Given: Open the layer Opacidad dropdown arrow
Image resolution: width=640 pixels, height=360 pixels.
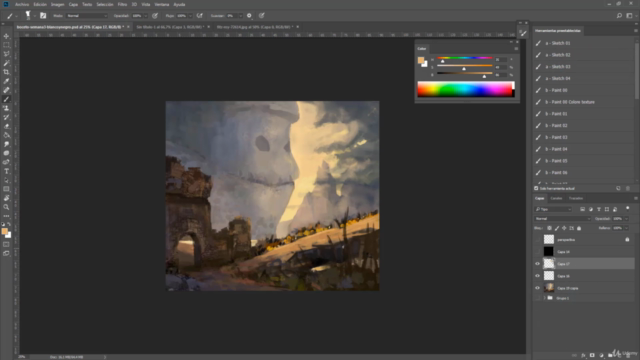Looking at the screenshot, I should click(627, 219).
